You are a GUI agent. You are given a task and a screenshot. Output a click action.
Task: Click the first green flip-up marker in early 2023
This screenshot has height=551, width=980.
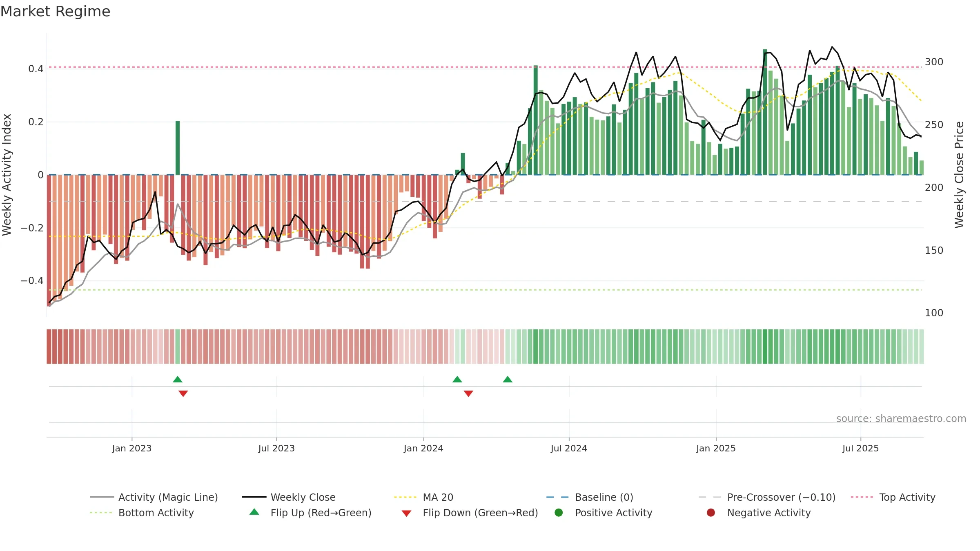[178, 380]
